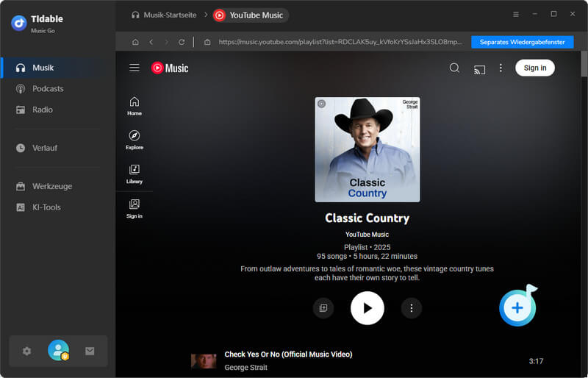This screenshot has height=378, width=588.
Task: Go to Home in YouTube Music sidebar
Action: coord(135,106)
